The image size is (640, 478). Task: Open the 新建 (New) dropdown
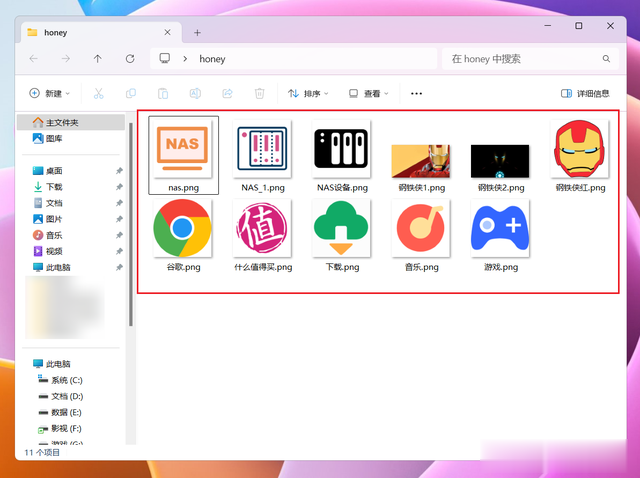pyautogui.click(x=49, y=93)
